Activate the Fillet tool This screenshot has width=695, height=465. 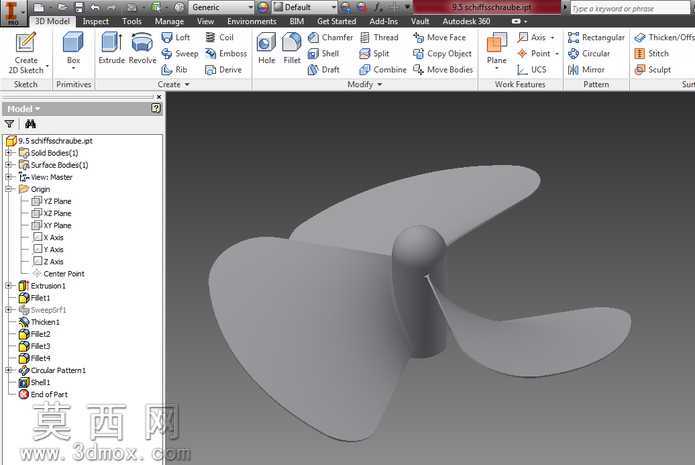[292, 48]
